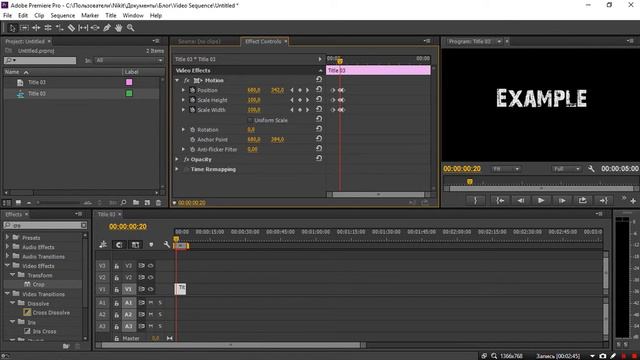640x360 pixels.
Task: Expand Time Remapping effect
Action: (177, 169)
